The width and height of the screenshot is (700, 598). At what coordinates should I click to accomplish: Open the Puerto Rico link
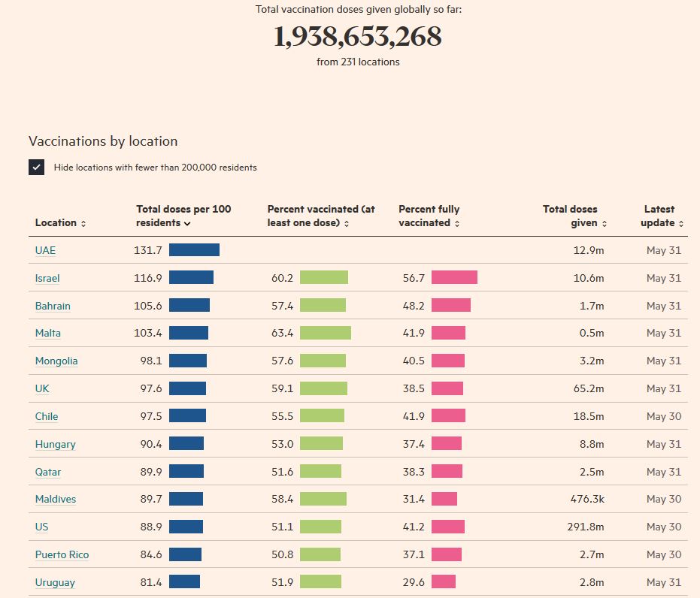pos(62,554)
